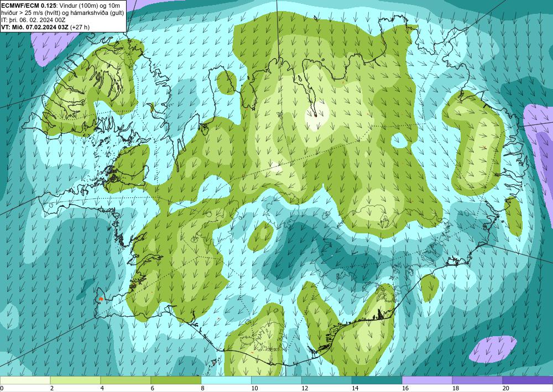The width and height of the screenshot is (553, 392).
Task: Pick the 10–12 m/s cyan legend swatch
Action: pos(276,380)
